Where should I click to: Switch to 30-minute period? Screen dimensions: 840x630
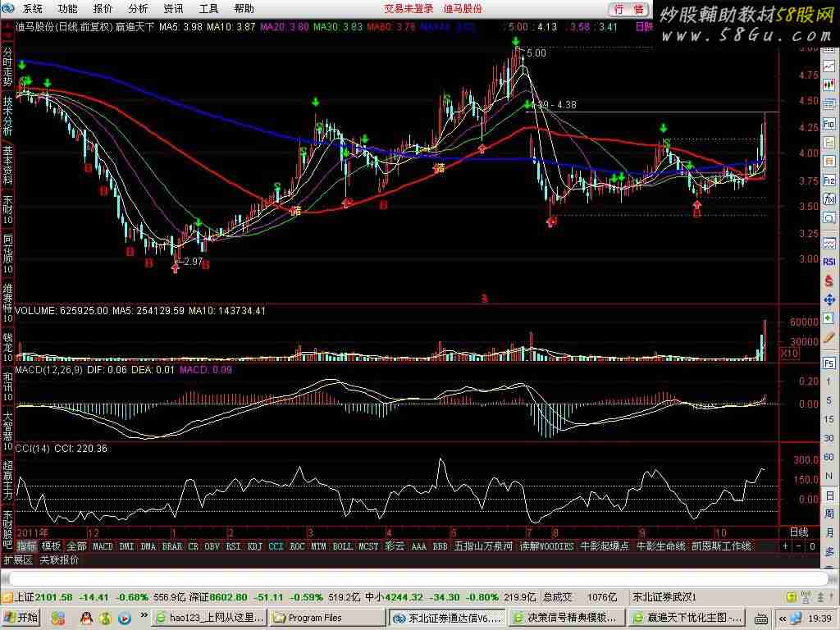(x=829, y=438)
